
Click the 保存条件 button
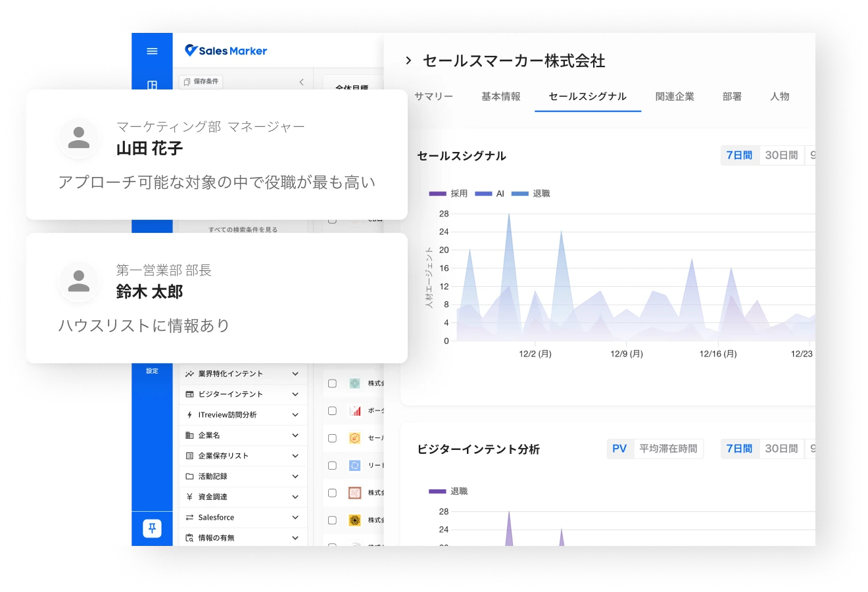pos(201,82)
